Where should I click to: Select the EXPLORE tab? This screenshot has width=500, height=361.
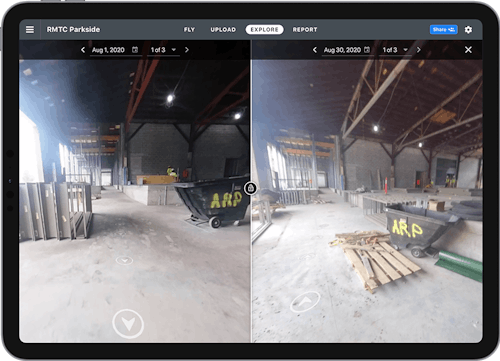265,30
